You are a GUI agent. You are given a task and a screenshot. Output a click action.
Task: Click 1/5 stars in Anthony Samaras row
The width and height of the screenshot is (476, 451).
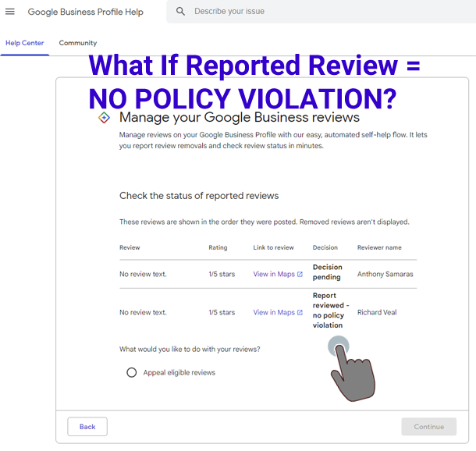(222, 274)
